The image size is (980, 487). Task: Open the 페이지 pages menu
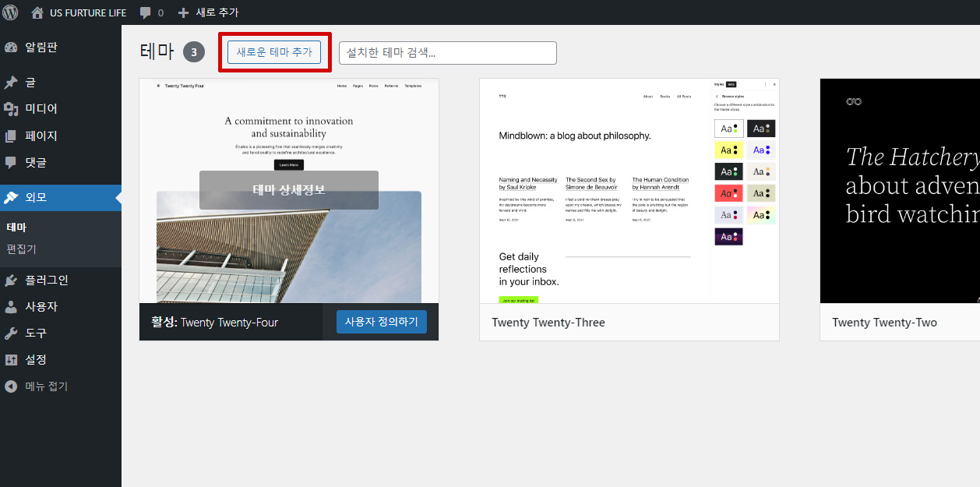point(41,136)
